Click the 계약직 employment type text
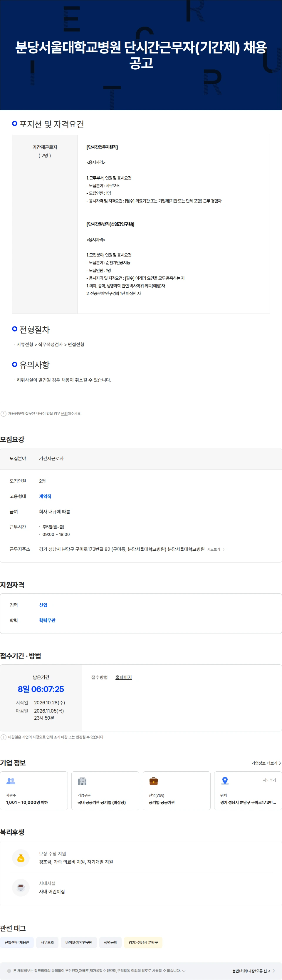The width and height of the screenshot is (282, 980). (x=45, y=497)
